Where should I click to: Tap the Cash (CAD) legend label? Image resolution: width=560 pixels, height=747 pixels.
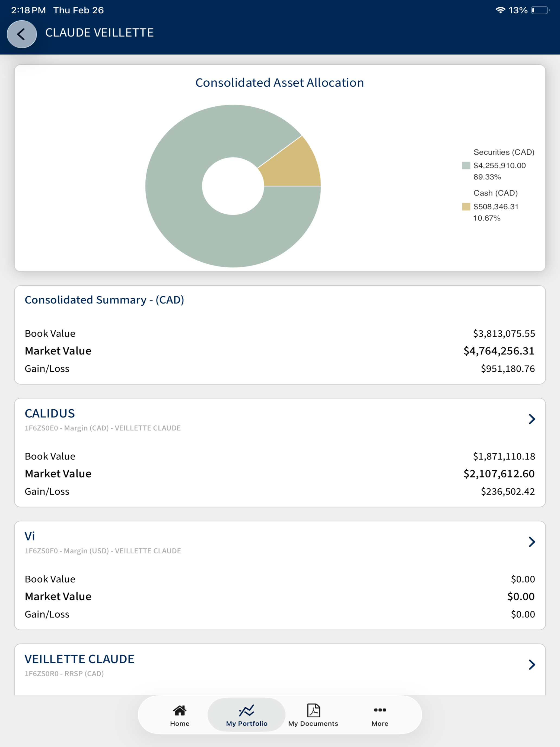(495, 193)
